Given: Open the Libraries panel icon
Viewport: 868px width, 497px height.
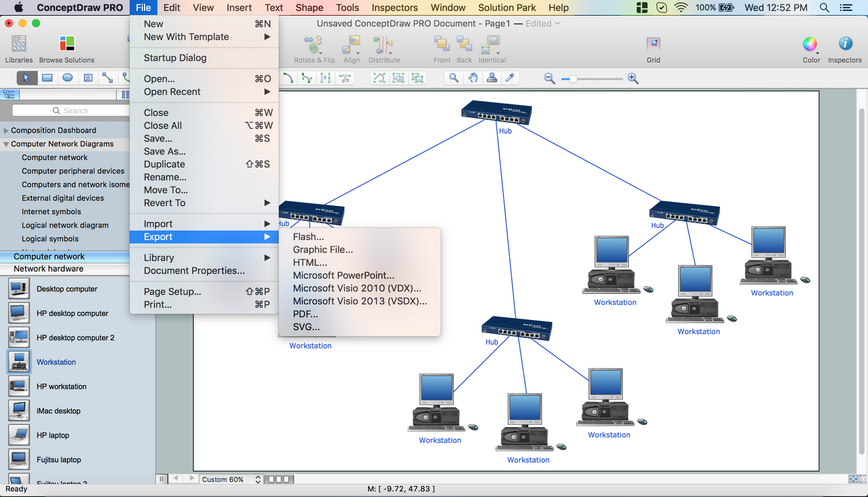Looking at the screenshot, I should coord(19,44).
